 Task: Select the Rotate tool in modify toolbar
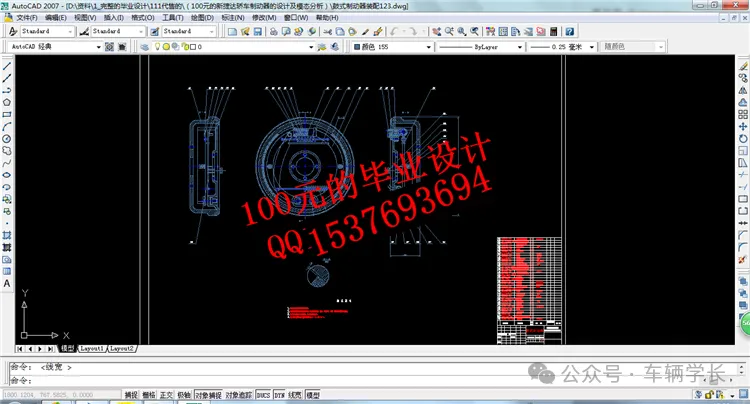point(743,139)
